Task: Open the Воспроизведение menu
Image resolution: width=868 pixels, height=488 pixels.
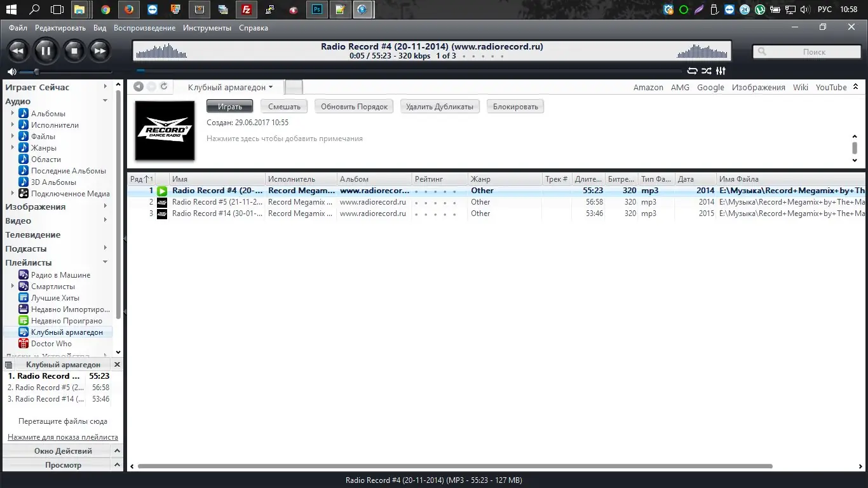Action: coord(144,28)
